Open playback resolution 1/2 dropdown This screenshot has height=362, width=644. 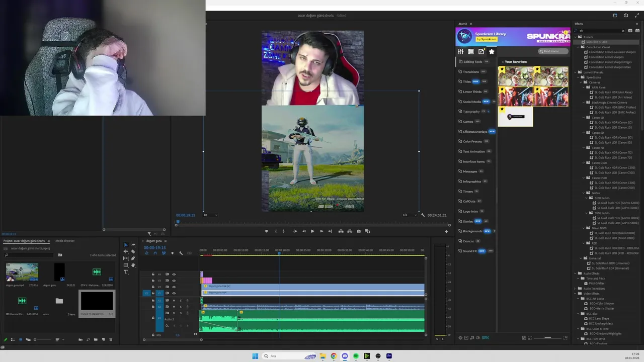click(x=409, y=215)
